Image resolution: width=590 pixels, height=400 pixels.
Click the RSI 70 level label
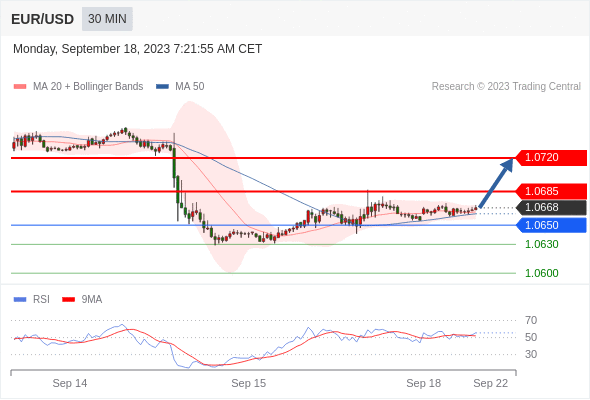(531, 320)
